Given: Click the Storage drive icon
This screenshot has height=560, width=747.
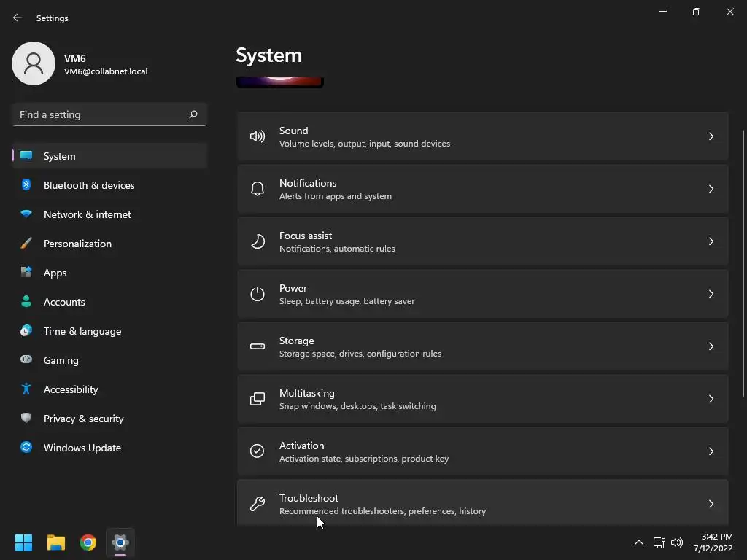Looking at the screenshot, I should (x=258, y=346).
